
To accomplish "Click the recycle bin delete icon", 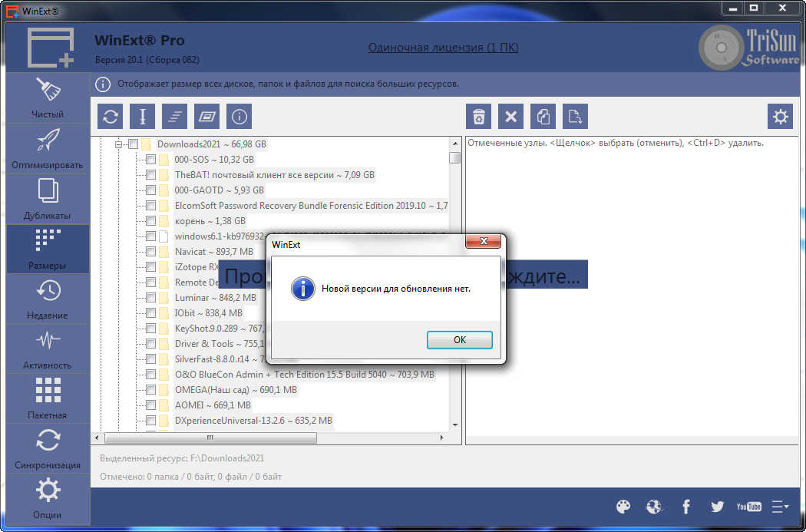I will pos(478,117).
